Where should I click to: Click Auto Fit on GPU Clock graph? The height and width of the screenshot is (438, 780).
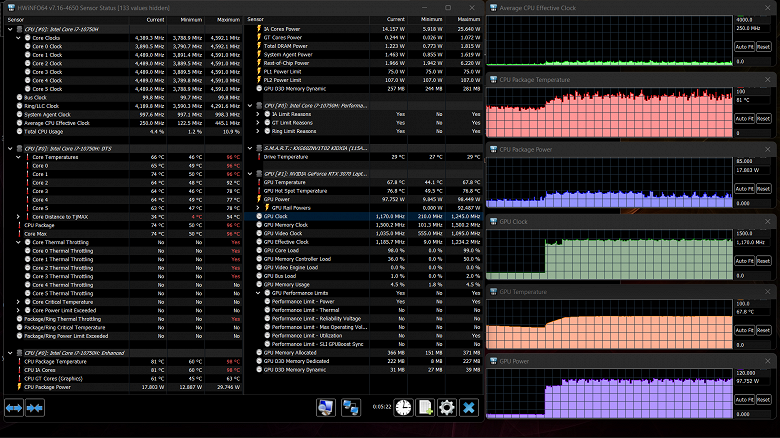click(x=744, y=259)
